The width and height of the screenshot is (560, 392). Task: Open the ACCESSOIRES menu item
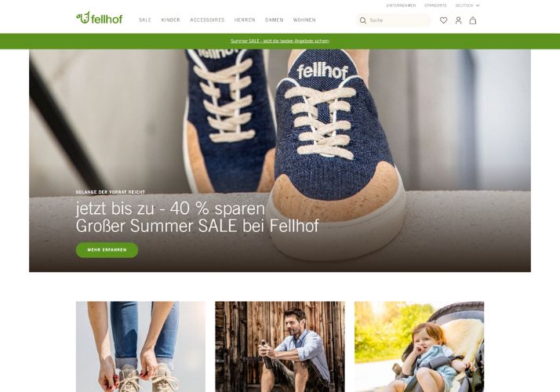(207, 20)
